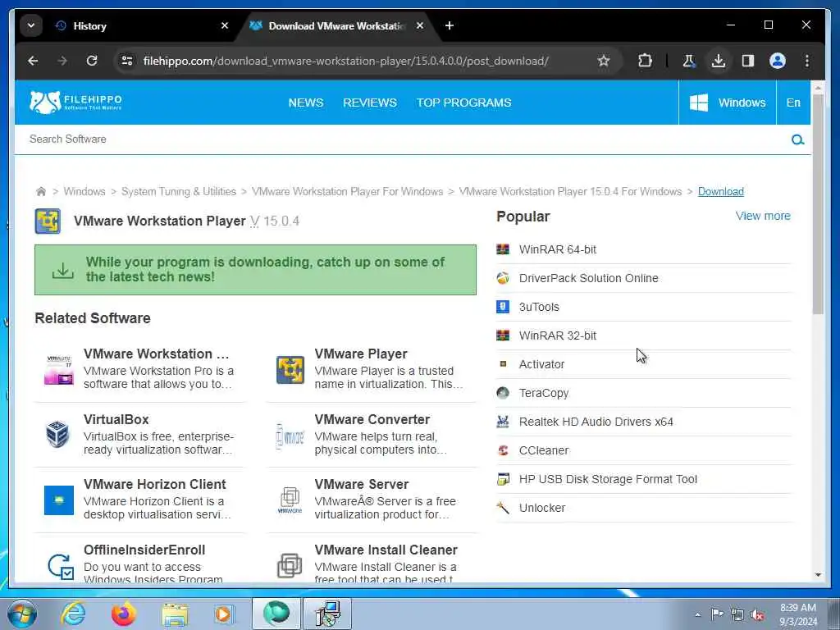This screenshot has width=840, height=630.
Task: Click the VMware Player thumbnail icon
Action: pyautogui.click(x=290, y=370)
